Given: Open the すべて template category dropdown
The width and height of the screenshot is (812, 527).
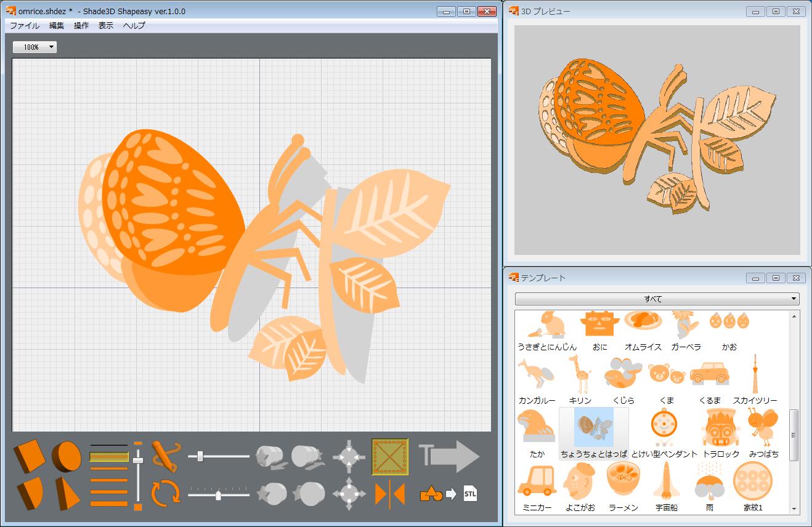Looking at the screenshot, I should point(657,299).
